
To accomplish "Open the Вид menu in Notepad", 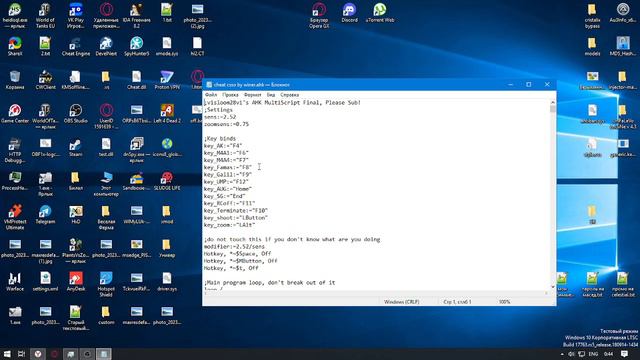I will (271, 95).
